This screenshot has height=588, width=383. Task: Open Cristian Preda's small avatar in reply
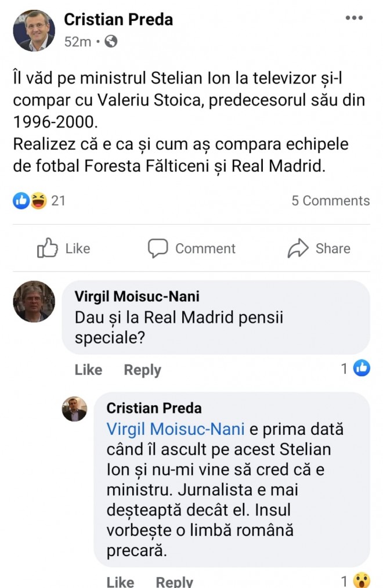click(75, 409)
